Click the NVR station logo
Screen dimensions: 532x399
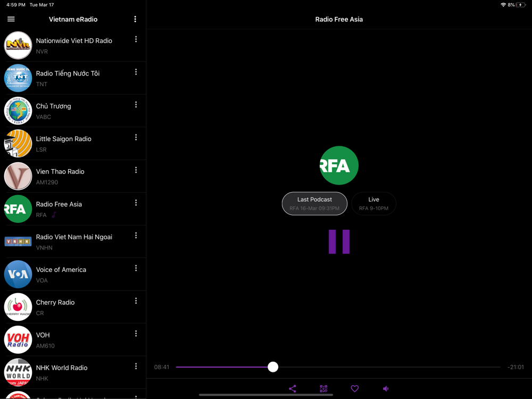pyautogui.click(x=18, y=45)
